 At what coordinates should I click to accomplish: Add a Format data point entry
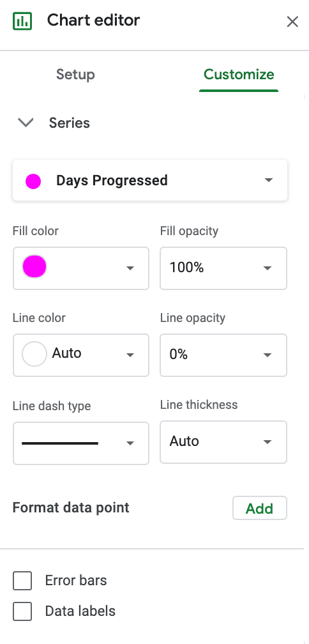(x=260, y=508)
